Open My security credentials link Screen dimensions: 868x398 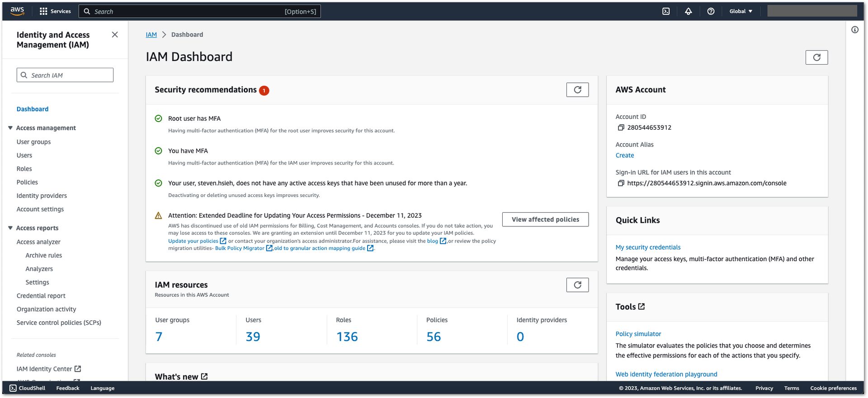point(648,248)
